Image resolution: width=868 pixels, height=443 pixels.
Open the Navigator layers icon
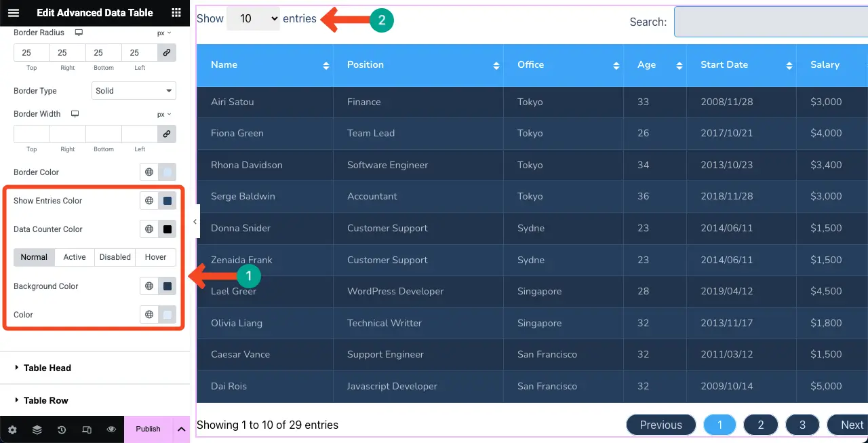(37, 429)
